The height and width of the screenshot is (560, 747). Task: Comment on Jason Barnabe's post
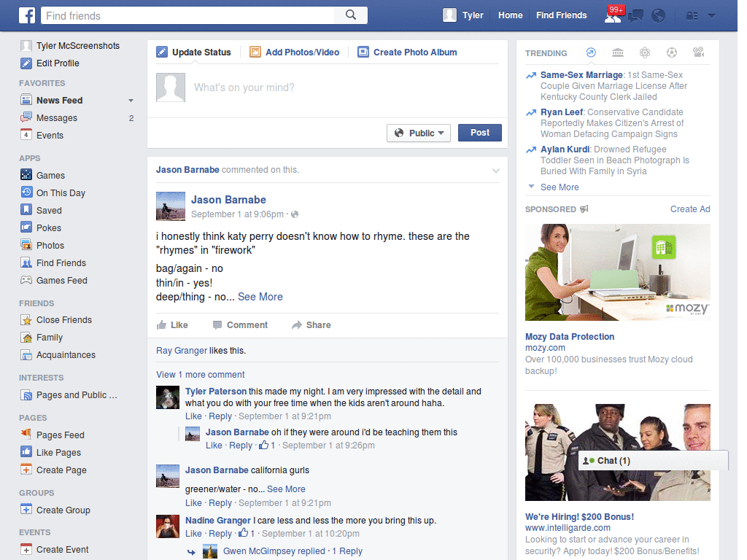(240, 324)
